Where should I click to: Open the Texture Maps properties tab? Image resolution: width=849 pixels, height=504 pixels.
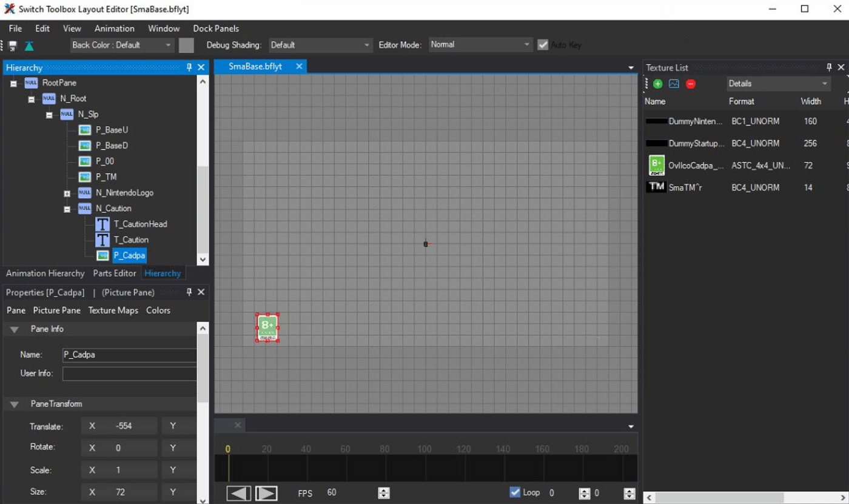click(113, 311)
